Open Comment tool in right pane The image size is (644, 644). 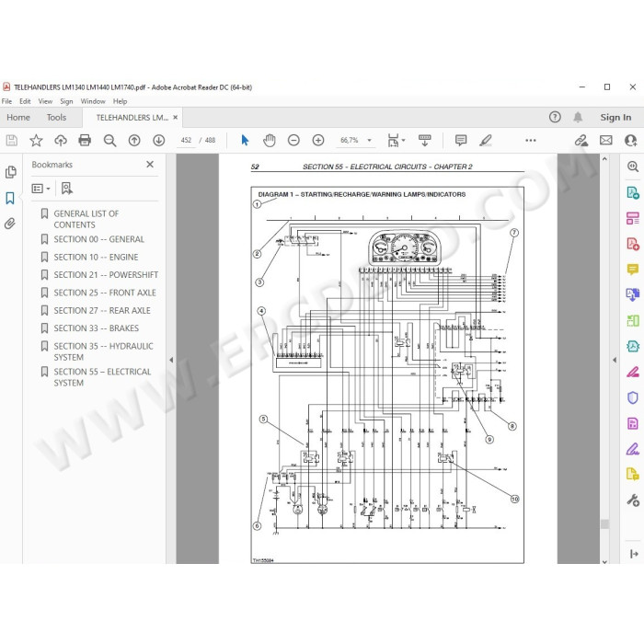633,270
